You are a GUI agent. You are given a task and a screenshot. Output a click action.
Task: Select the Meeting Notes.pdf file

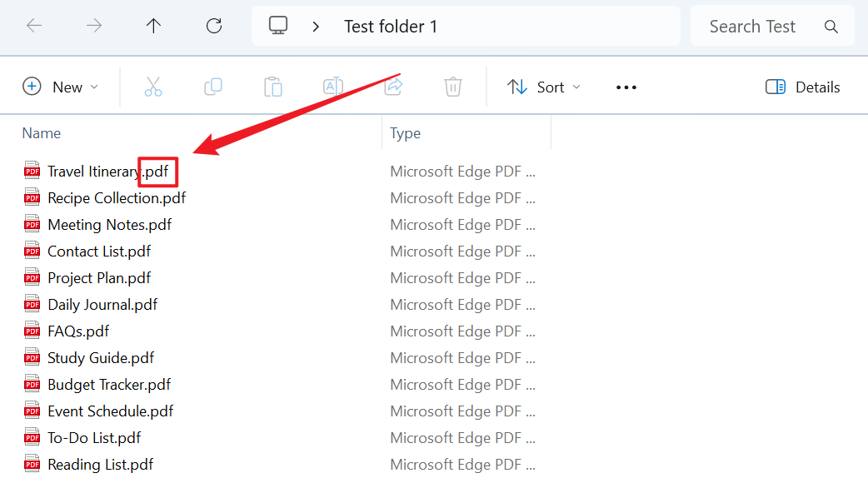[x=109, y=225]
